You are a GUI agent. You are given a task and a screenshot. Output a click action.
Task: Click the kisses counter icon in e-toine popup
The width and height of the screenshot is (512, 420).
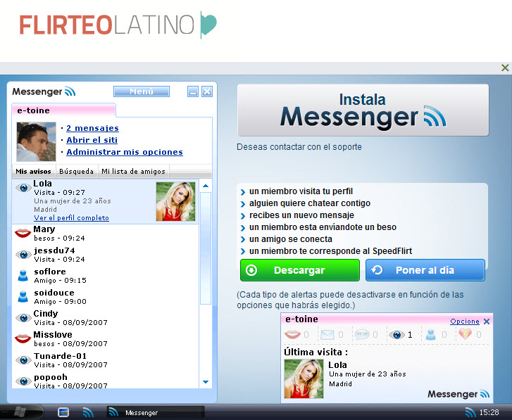(x=292, y=334)
